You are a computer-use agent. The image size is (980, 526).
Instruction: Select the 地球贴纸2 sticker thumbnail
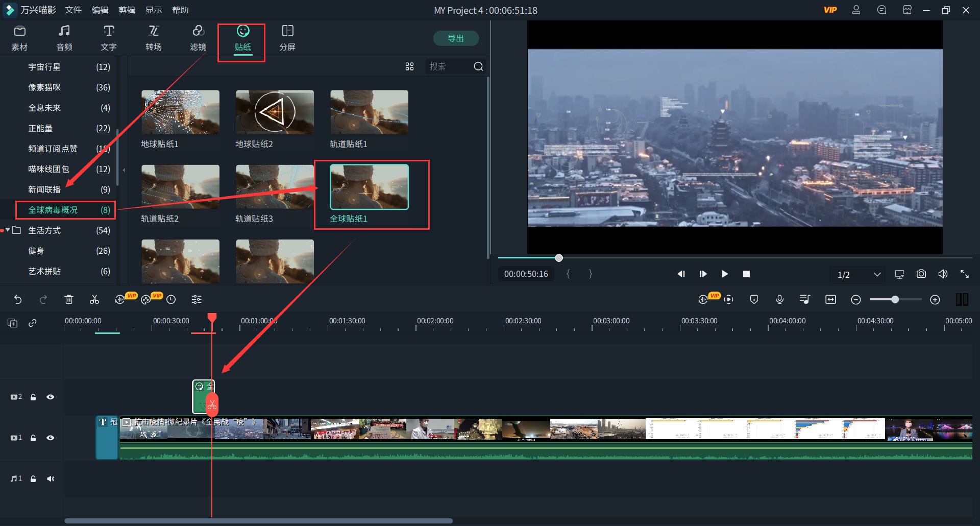coord(275,112)
